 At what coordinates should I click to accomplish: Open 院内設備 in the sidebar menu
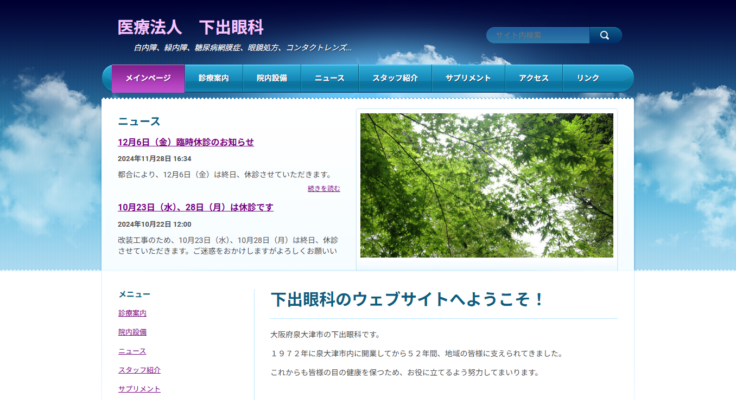tap(132, 332)
